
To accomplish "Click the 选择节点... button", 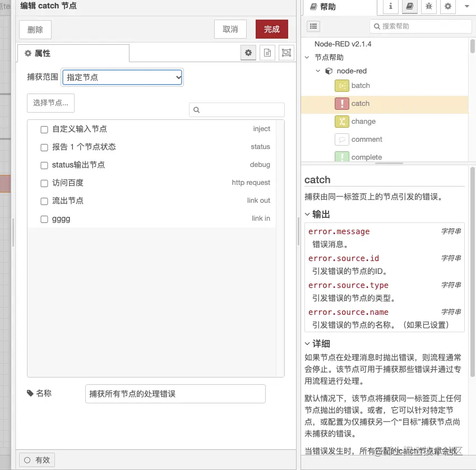I will [50, 103].
